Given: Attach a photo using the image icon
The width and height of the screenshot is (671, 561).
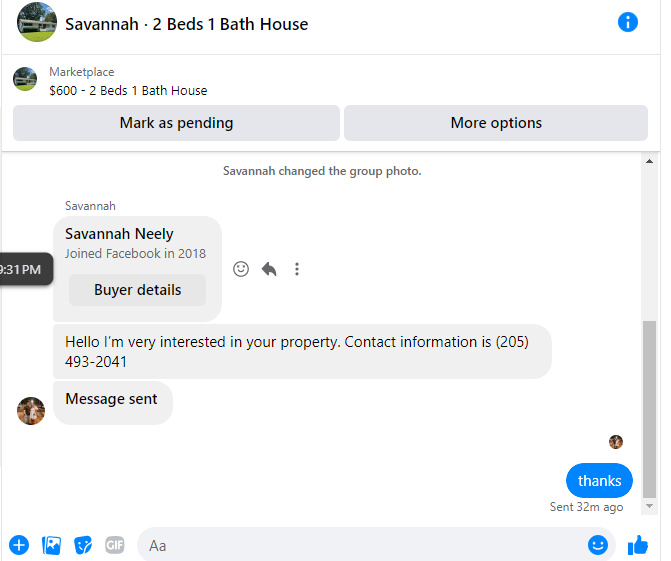Looking at the screenshot, I should (51, 545).
